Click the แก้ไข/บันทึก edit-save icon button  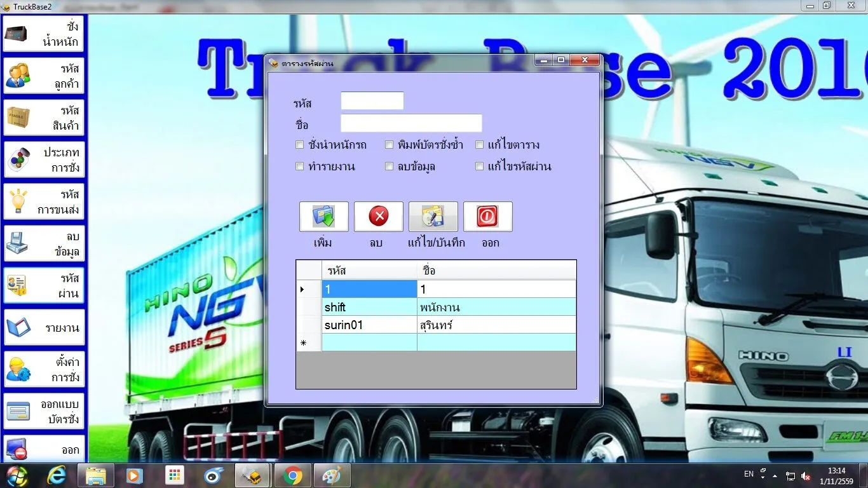[x=433, y=217]
